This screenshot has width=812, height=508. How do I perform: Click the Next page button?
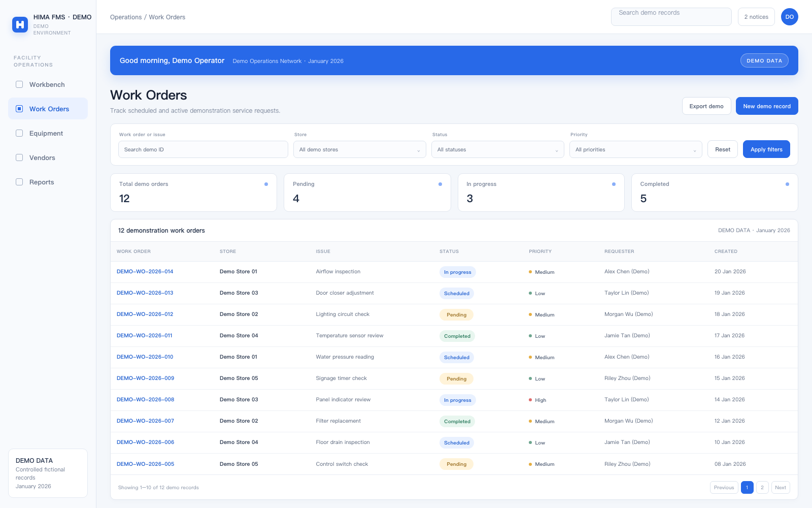coord(781,488)
